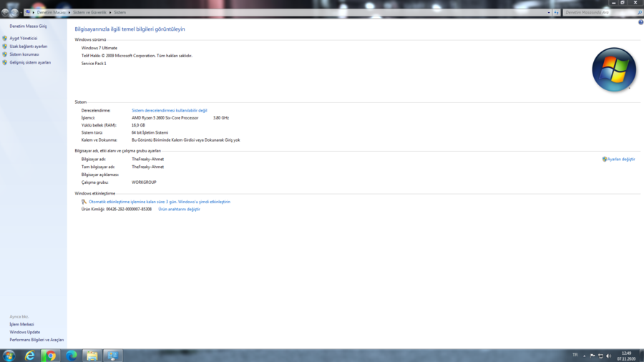Open the blue help question icon
This screenshot has width=644, height=362.
pos(640,22)
